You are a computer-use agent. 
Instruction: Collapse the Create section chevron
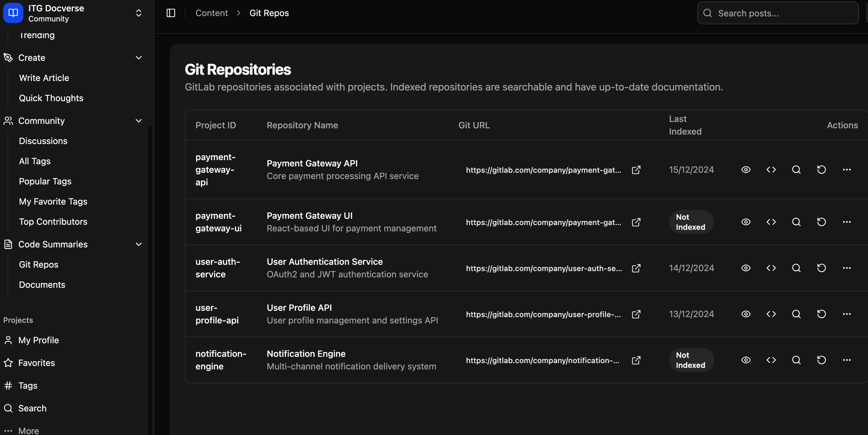click(x=138, y=58)
